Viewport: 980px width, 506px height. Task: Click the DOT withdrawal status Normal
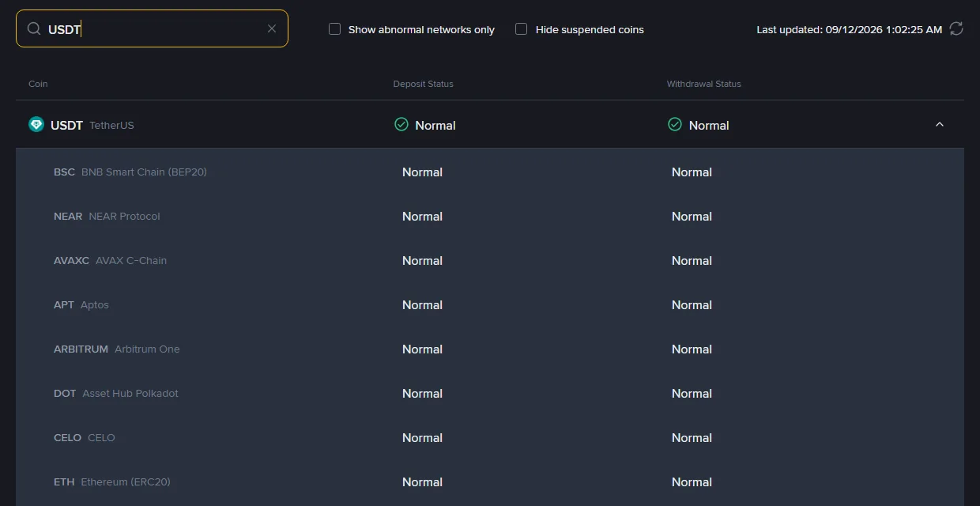pyautogui.click(x=692, y=393)
